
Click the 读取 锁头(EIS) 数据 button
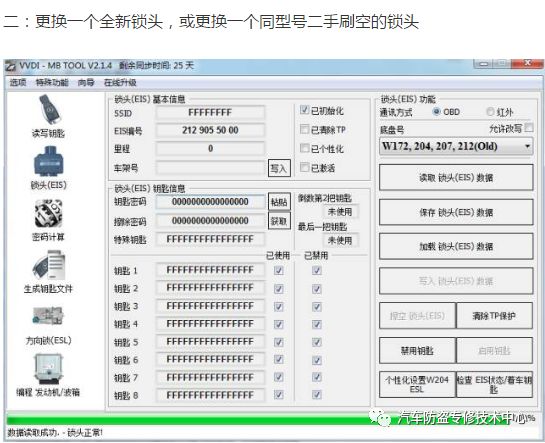click(456, 178)
